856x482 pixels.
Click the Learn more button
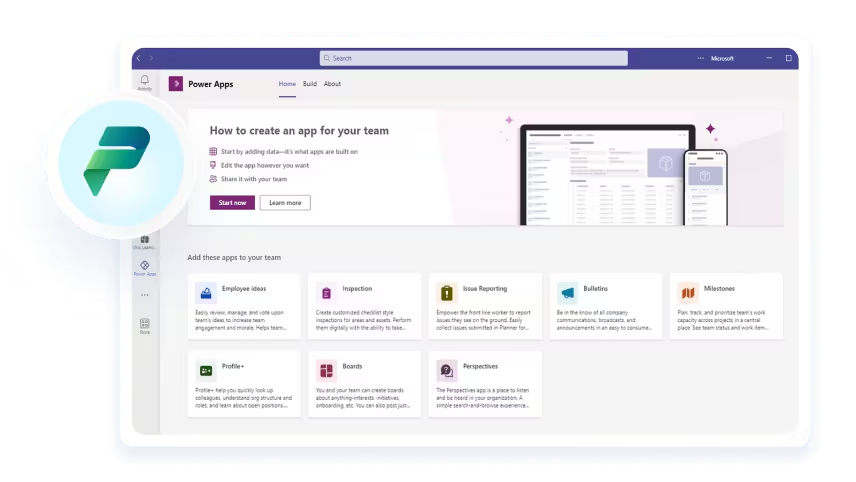click(285, 202)
